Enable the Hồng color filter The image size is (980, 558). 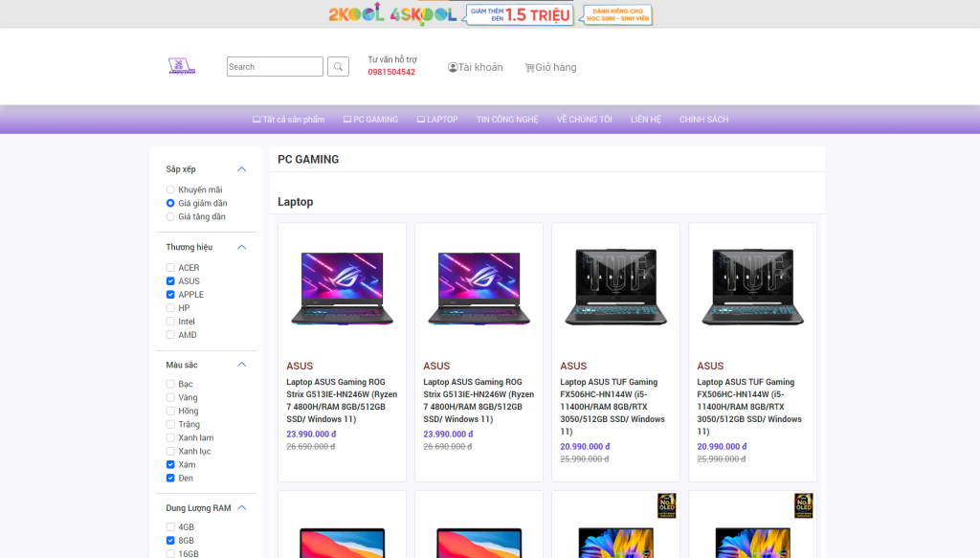tap(170, 411)
